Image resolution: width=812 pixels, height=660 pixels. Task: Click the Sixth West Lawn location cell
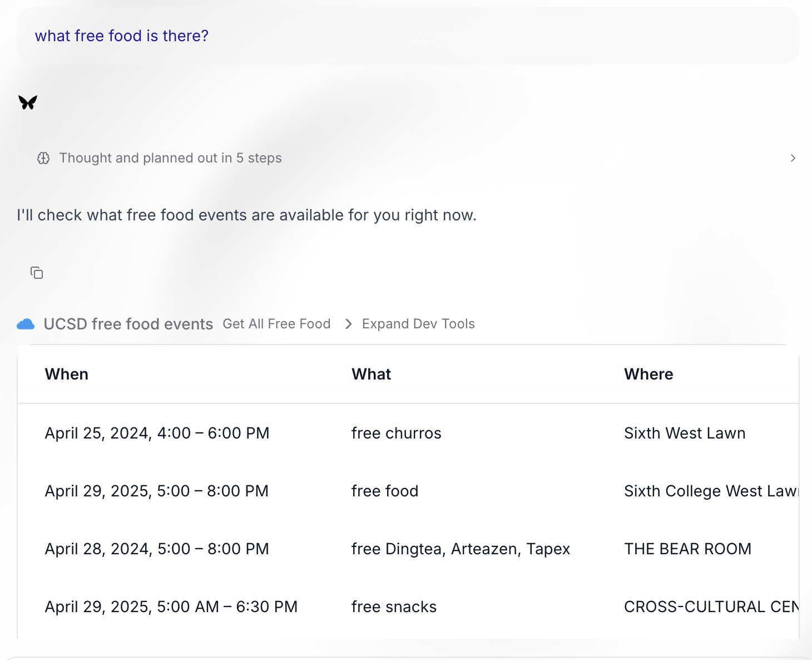(x=685, y=433)
